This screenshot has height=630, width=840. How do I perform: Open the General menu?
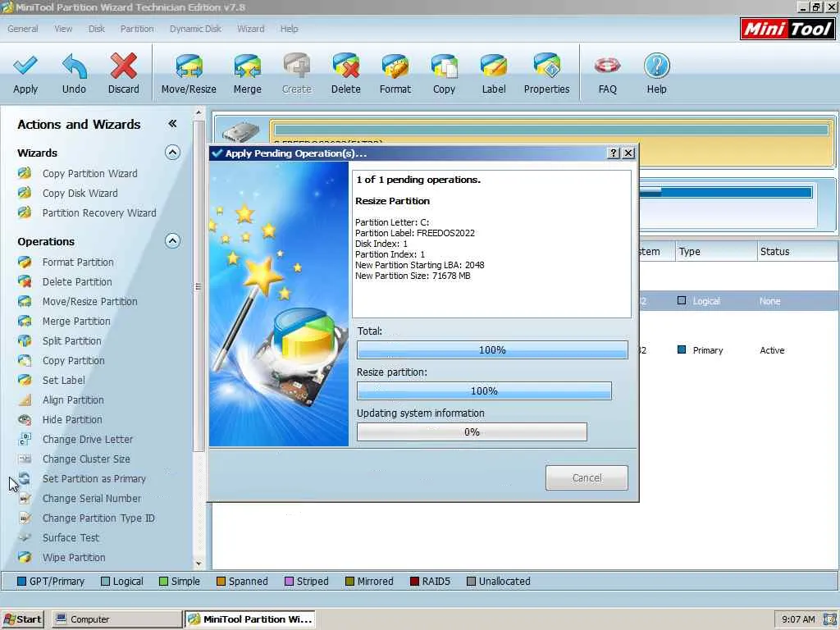coord(22,29)
